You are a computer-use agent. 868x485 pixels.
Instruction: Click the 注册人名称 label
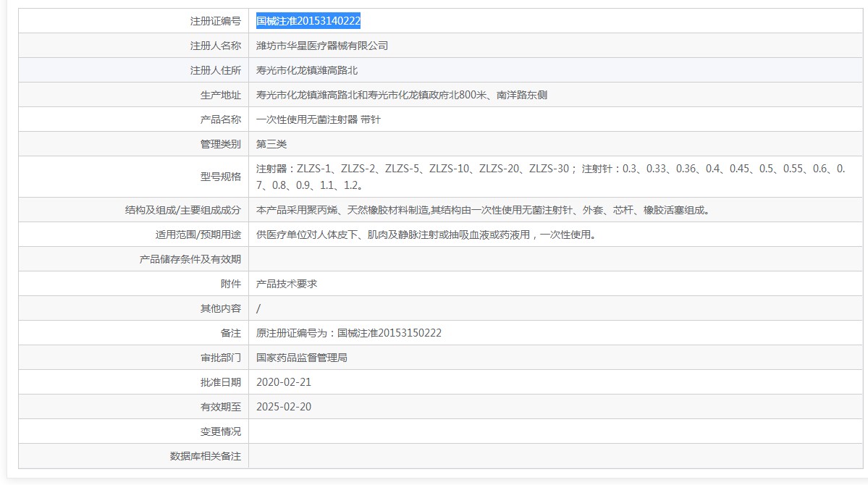[x=215, y=46]
